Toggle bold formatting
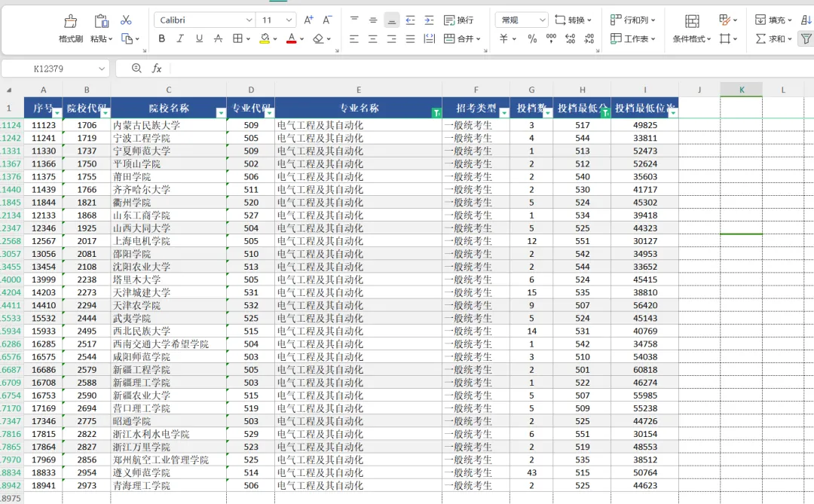 tap(162, 38)
